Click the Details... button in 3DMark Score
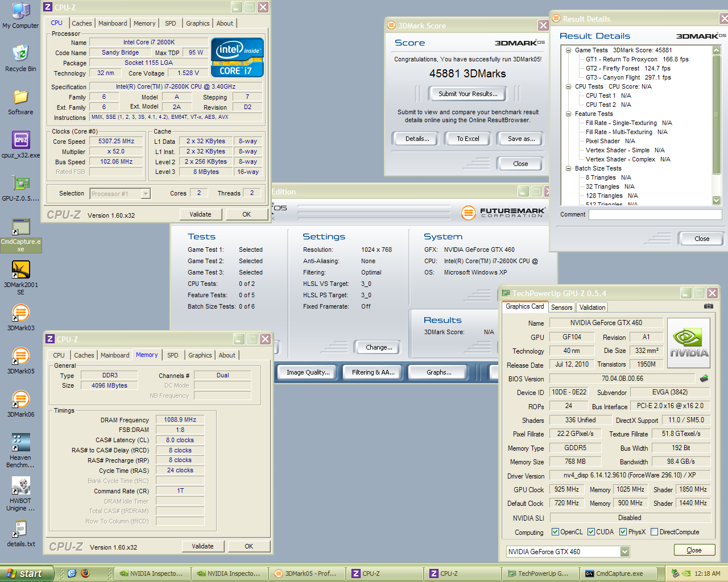728x582 pixels. coord(415,139)
